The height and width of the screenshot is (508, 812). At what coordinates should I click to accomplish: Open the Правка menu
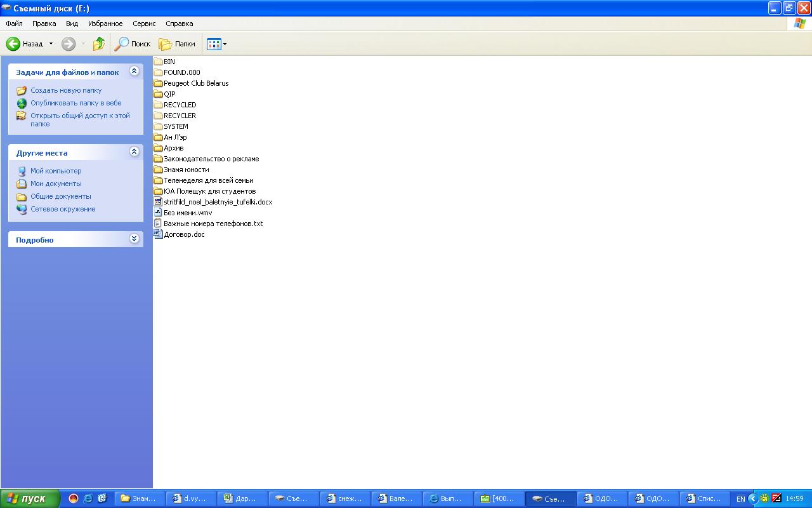(x=44, y=23)
